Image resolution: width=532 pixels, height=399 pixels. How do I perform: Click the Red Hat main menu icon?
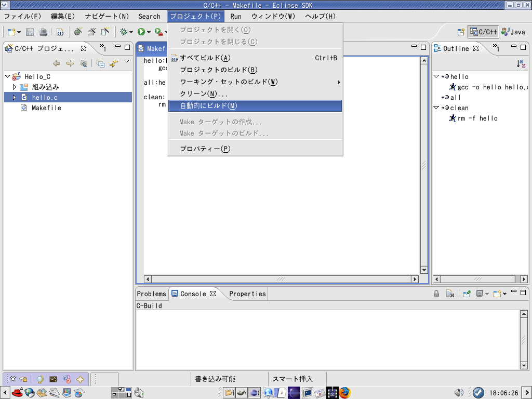click(x=17, y=393)
